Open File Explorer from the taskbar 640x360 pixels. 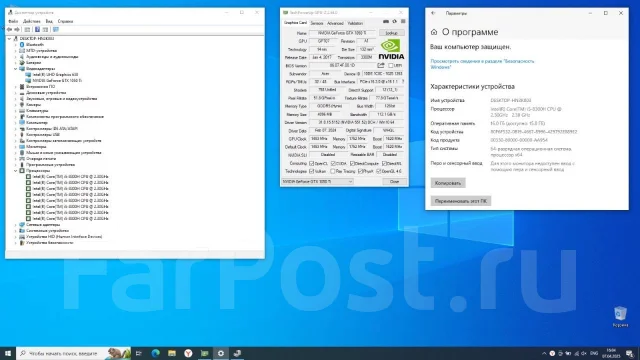pos(172,353)
